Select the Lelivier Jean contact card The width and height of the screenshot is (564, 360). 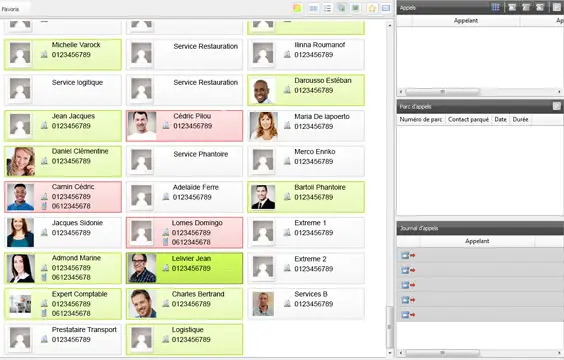(x=185, y=268)
